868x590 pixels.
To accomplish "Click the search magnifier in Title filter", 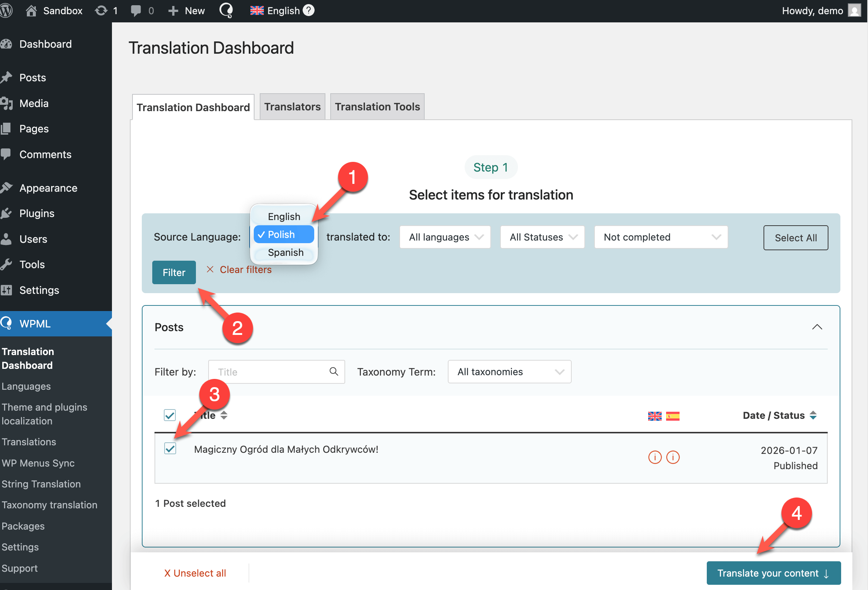I will 334,371.
